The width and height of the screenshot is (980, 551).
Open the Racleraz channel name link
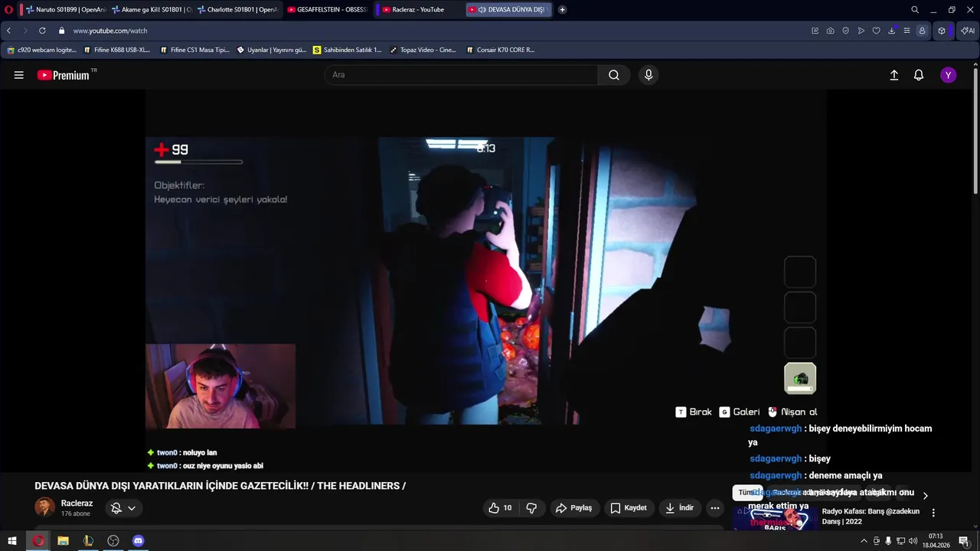(77, 503)
